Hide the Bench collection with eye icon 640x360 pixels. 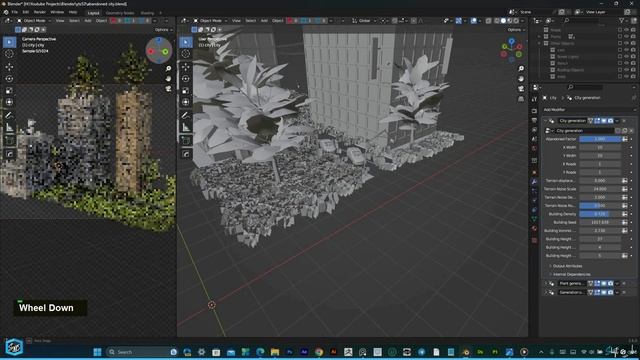pyautogui.click(x=627, y=63)
